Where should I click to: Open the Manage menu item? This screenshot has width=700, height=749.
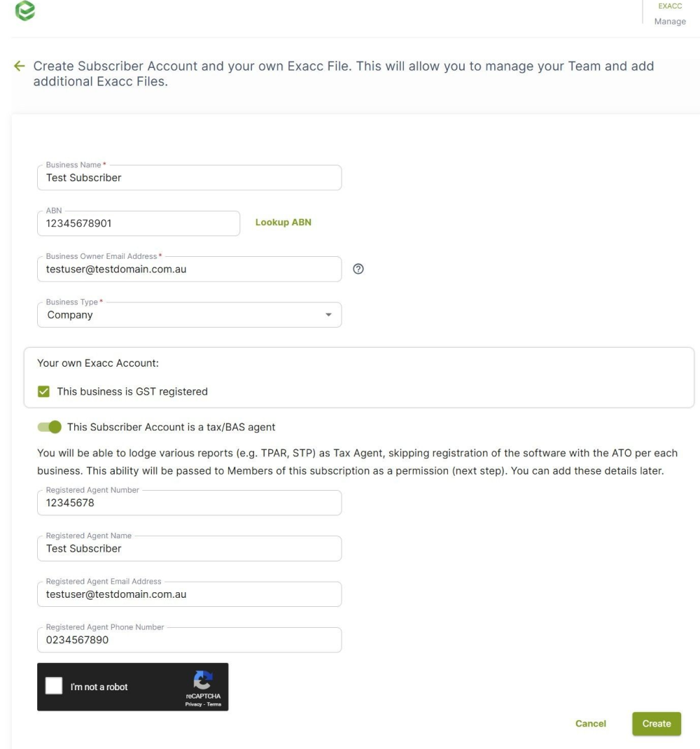click(670, 22)
